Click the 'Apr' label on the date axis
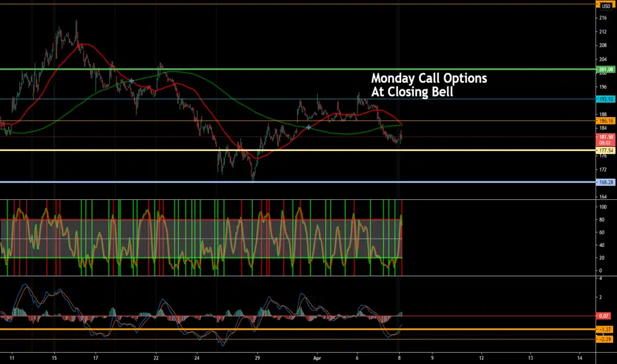The height and width of the screenshot is (364, 617). [x=317, y=358]
